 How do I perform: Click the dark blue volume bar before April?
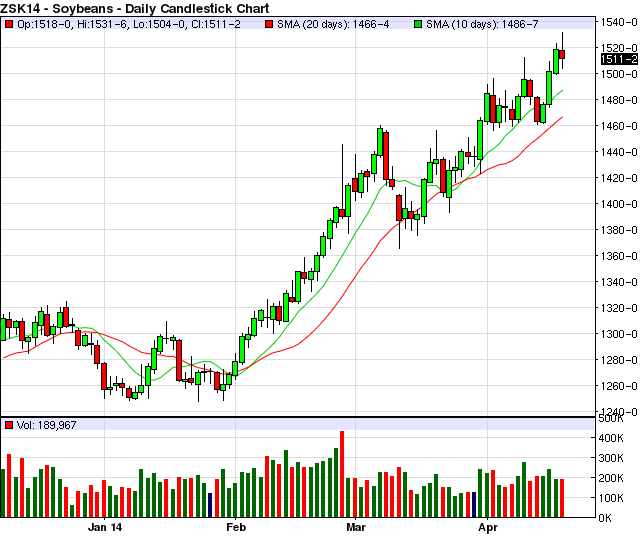click(474, 505)
